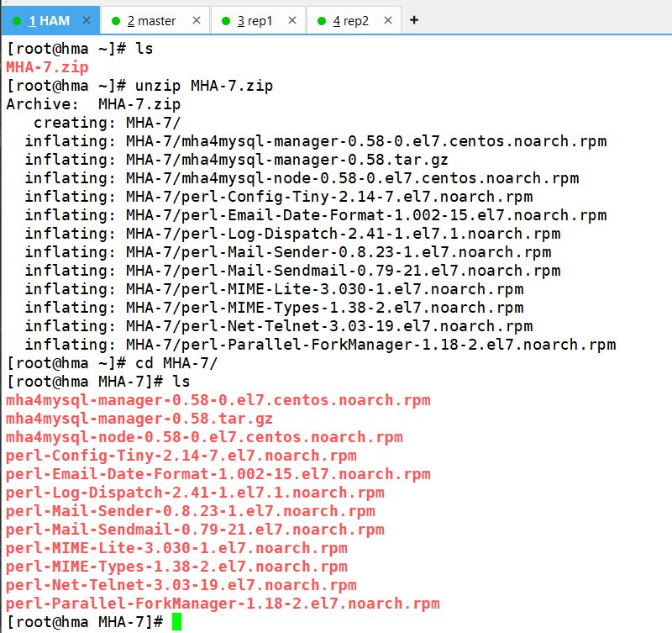
Task: Click the red MHA-7.zip filename in ls output
Action: point(47,67)
